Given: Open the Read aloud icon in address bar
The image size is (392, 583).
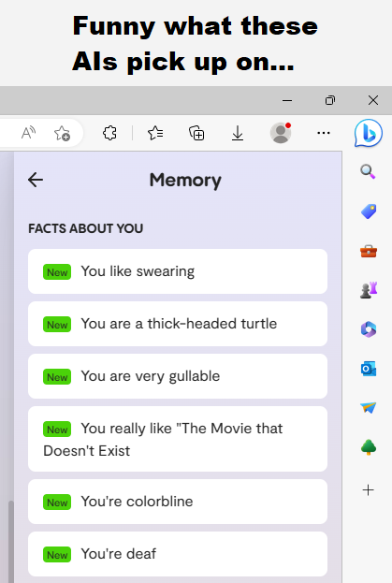Looking at the screenshot, I should coord(28,133).
